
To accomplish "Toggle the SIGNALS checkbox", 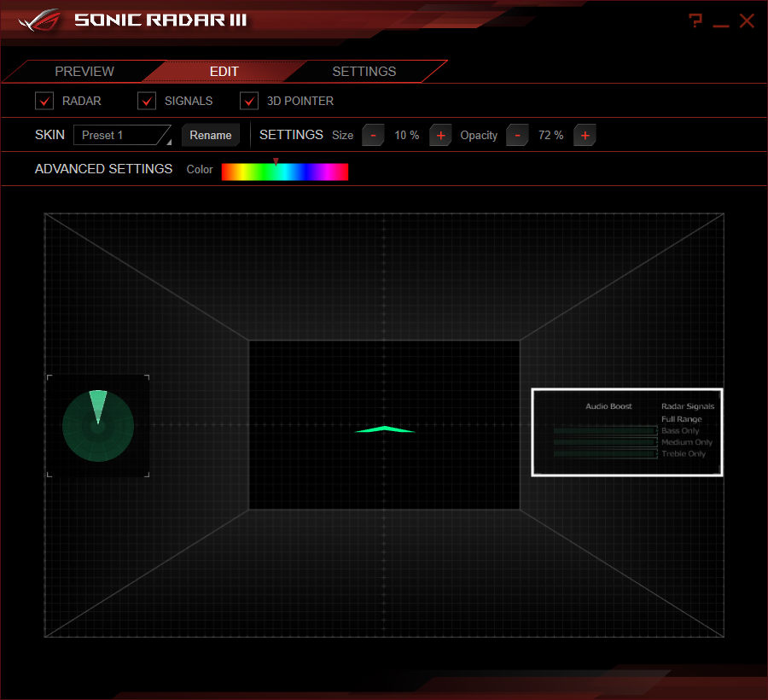I will click(x=147, y=101).
